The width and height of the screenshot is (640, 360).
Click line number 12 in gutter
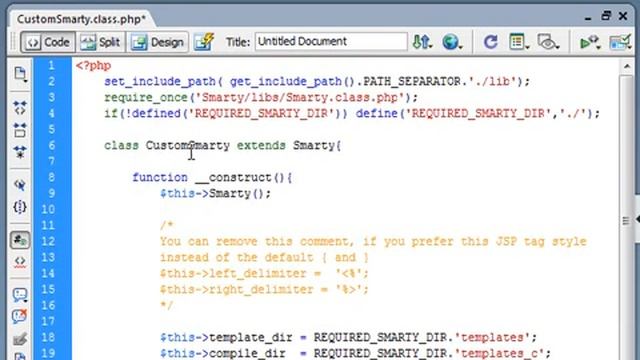(48, 241)
